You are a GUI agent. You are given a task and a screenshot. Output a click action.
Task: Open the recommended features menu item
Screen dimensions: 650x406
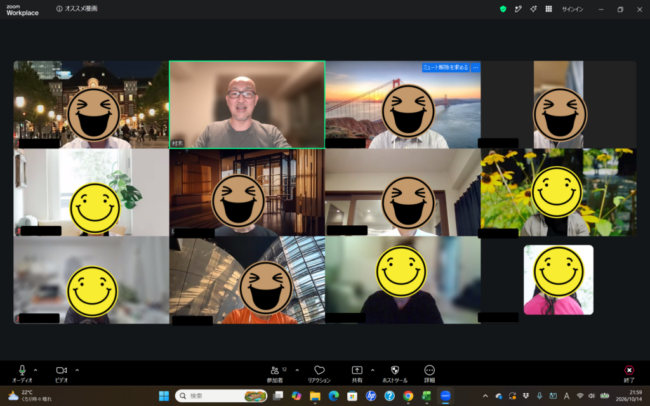coord(77,9)
